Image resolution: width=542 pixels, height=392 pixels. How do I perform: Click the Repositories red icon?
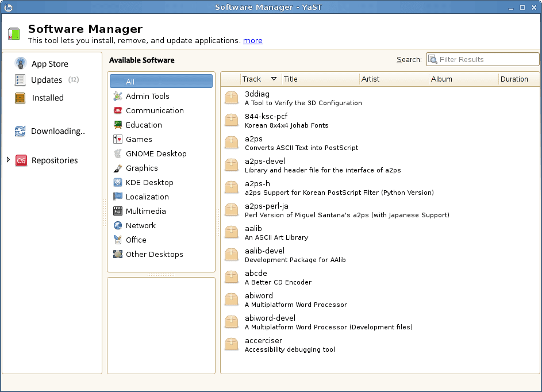pyautogui.click(x=21, y=160)
